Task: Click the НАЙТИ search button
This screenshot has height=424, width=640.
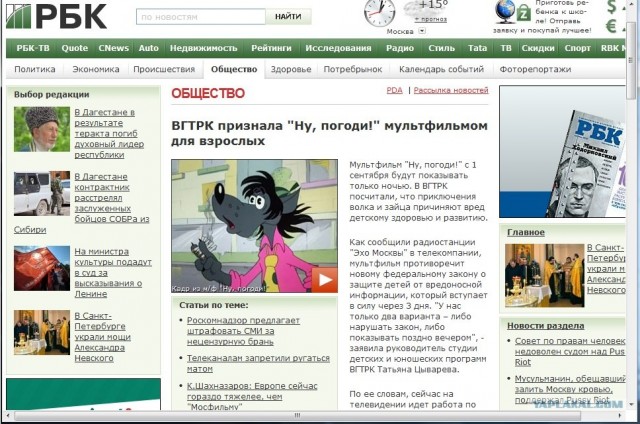Action: pos(288,17)
